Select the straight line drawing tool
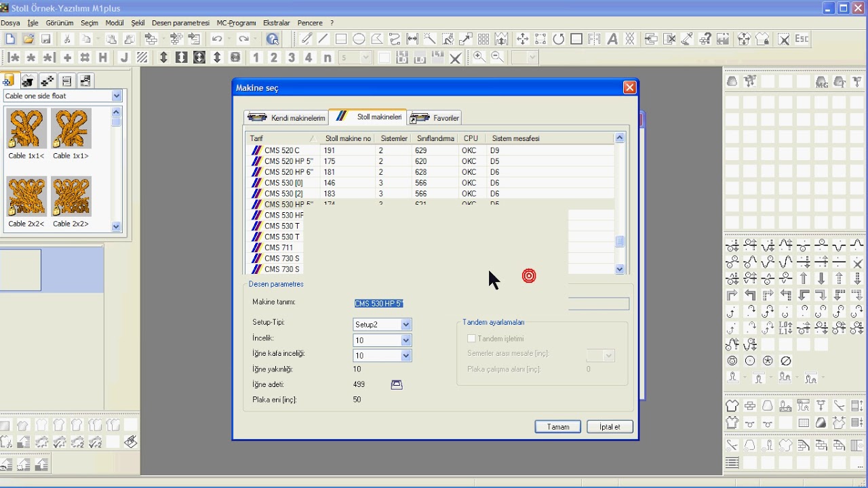868x488 pixels. point(323,39)
